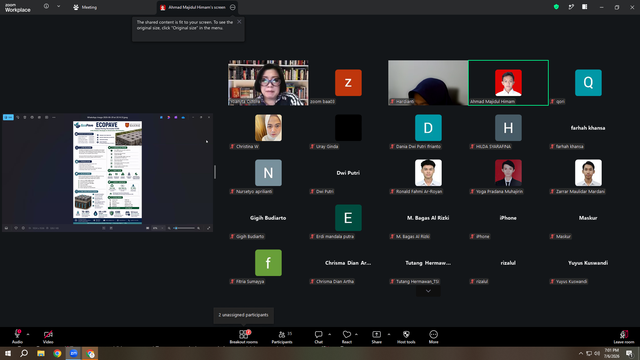Click the 'Dwi Putri' name label

pos(322,191)
